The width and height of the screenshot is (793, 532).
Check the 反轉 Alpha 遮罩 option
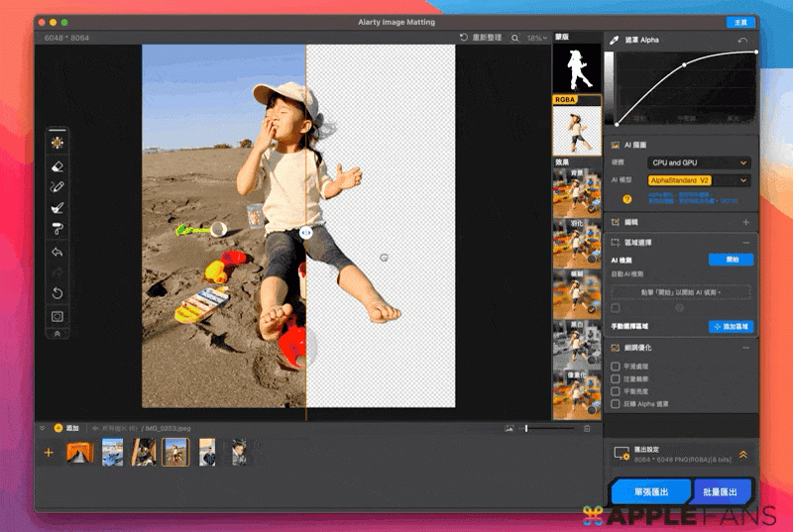(616, 404)
